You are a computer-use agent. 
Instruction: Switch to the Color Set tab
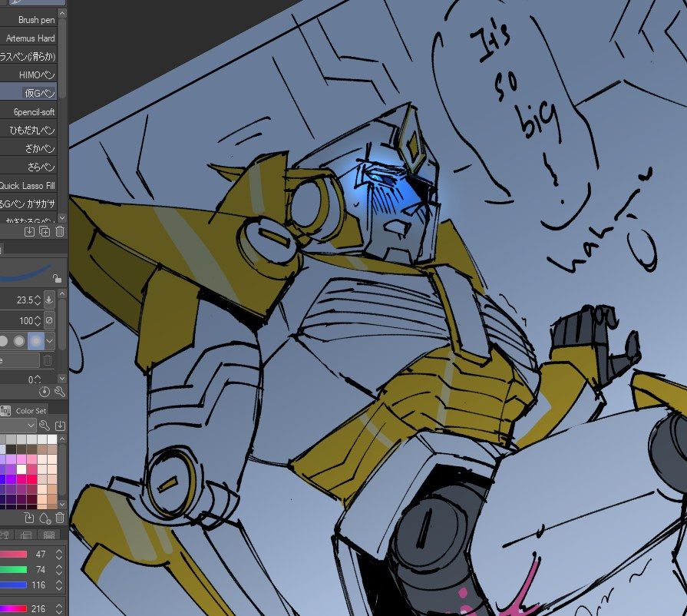(x=25, y=411)
